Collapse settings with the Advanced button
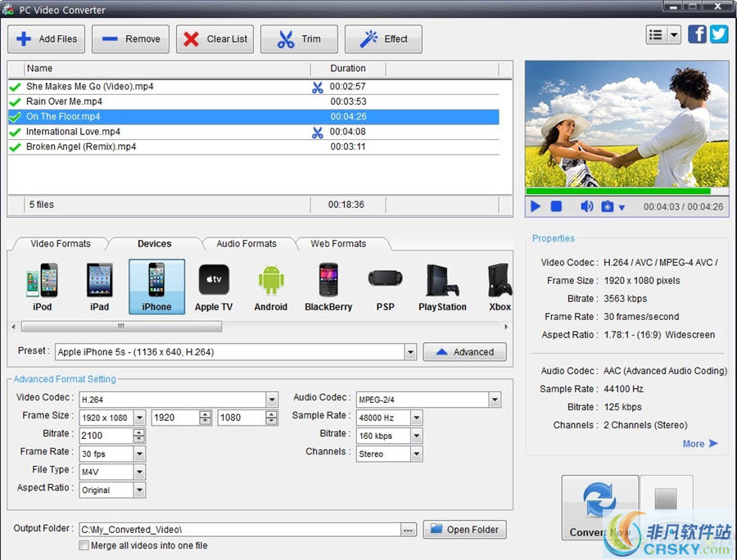737x560 pixels. pyautogui.click(x=464, y=352)
